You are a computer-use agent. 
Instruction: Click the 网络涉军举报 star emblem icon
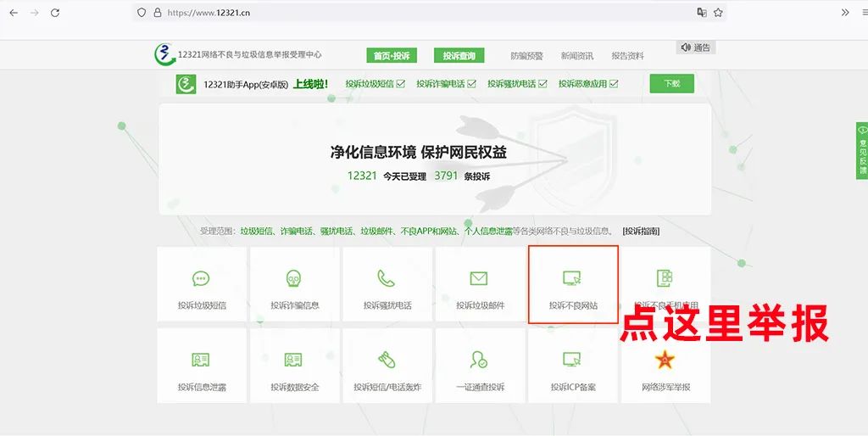pos(665,361)
